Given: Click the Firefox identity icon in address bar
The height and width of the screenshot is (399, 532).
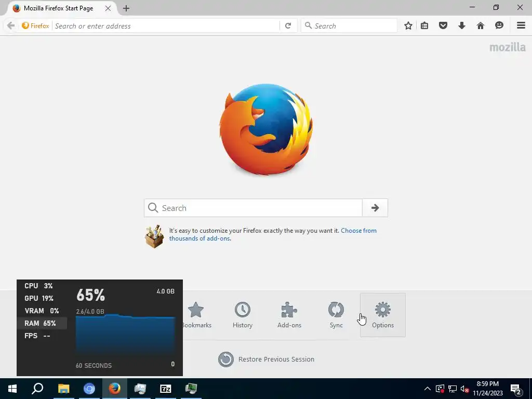Looking at the screenshot, I should pos(35,26).
